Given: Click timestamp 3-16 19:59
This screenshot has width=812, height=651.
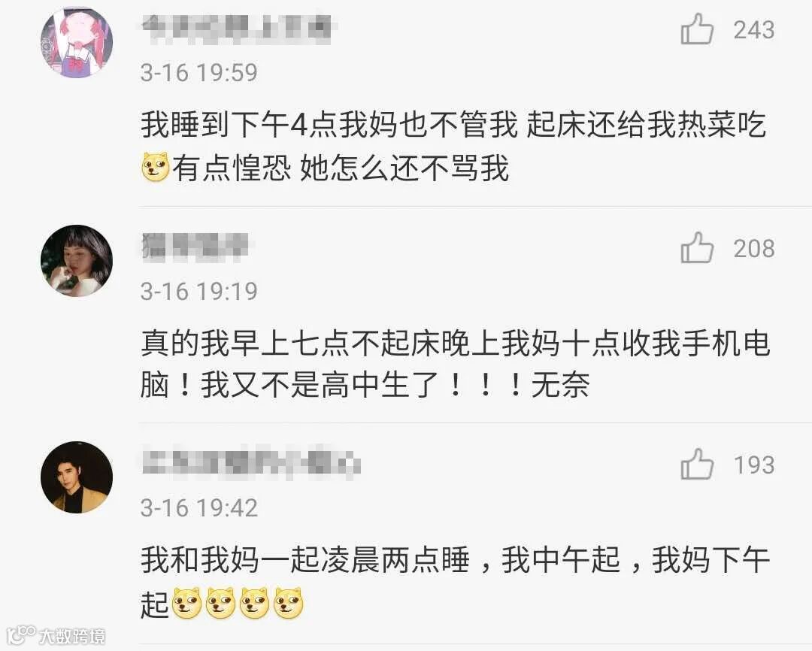Looking at the screenshot, I should pyautogui.click(x=198, y=72).
